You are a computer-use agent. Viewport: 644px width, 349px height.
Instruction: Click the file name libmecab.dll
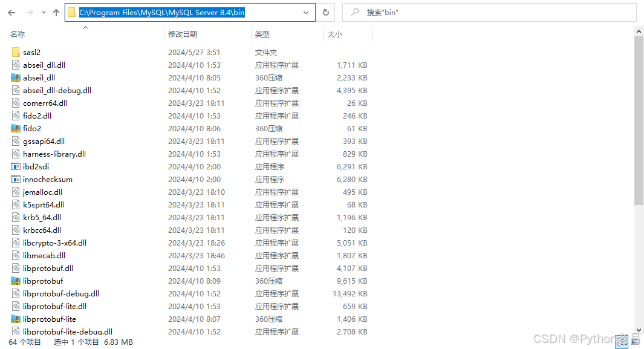(x=44, y=256)
